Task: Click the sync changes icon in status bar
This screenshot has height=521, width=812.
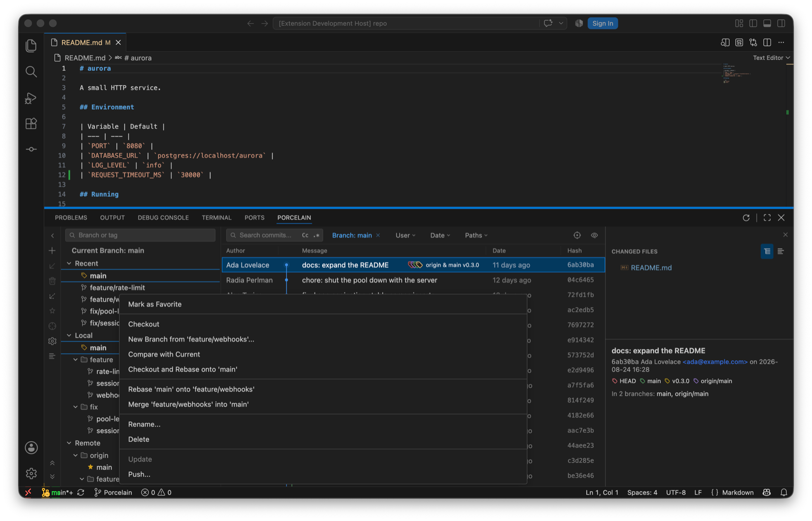Action: pyautogui.click(x=81, y=493)
